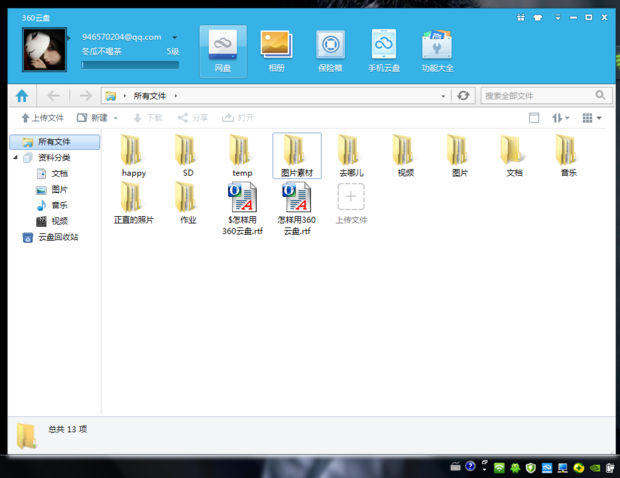Screen dimensions: 620x478
Task: Select 所有文件 in the sidebar
Action: point(55,142)
